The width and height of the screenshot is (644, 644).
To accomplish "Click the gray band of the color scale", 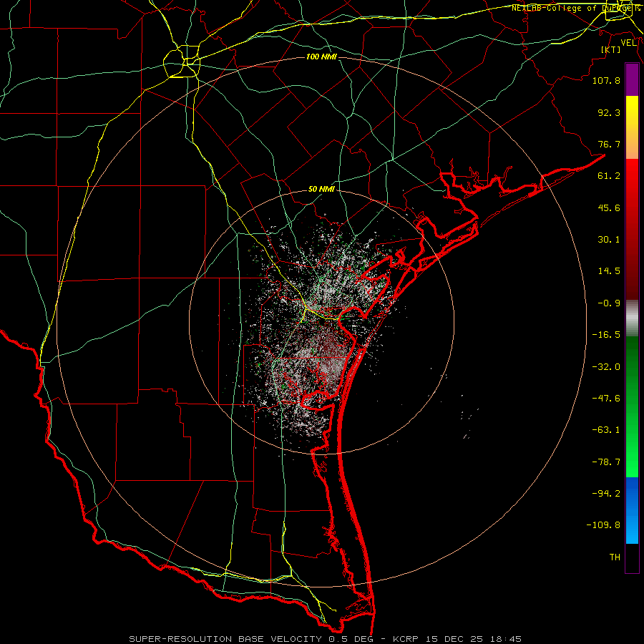I will (632, 318).
